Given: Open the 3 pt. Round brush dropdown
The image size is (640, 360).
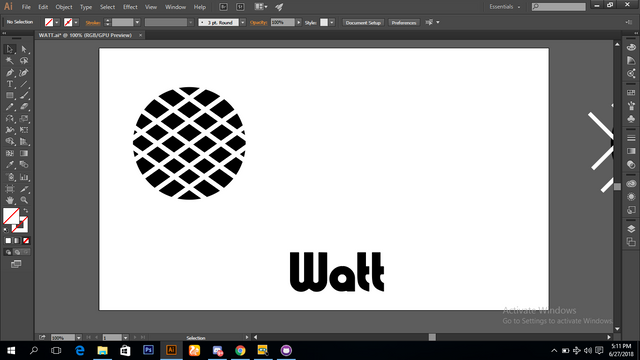Looking at the screenshot, I should point(242,22).
